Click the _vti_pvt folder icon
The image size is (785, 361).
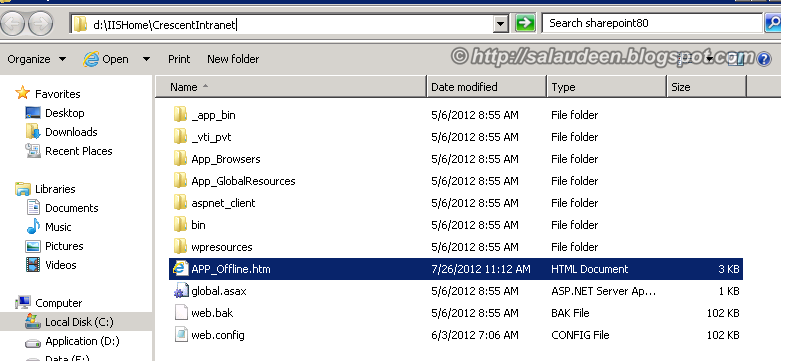(180, 137)
